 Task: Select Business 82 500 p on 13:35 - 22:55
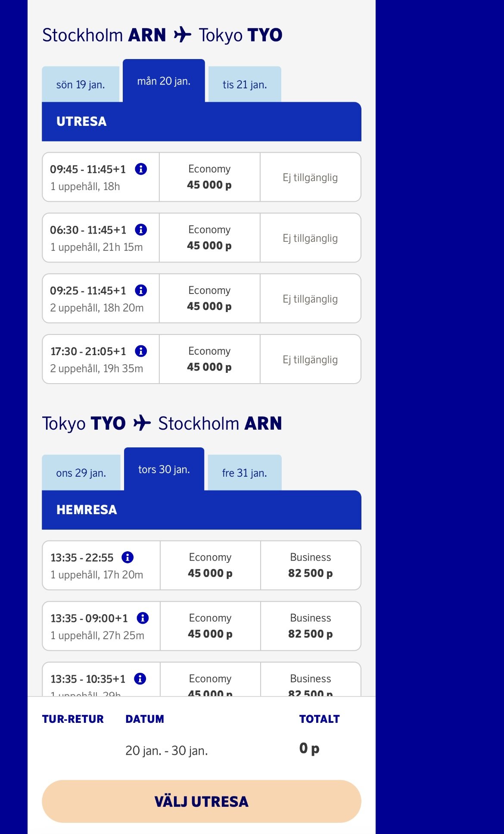coord(311,565)
